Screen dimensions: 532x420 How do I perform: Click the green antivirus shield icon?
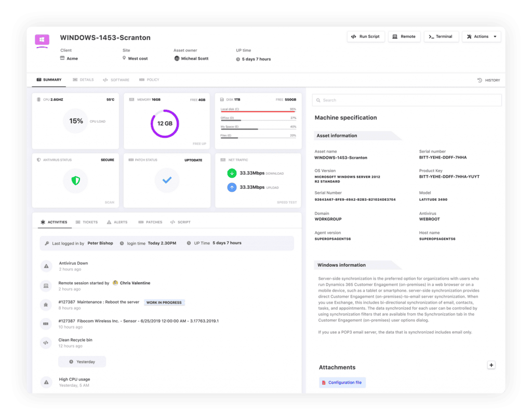pos(76,180)
